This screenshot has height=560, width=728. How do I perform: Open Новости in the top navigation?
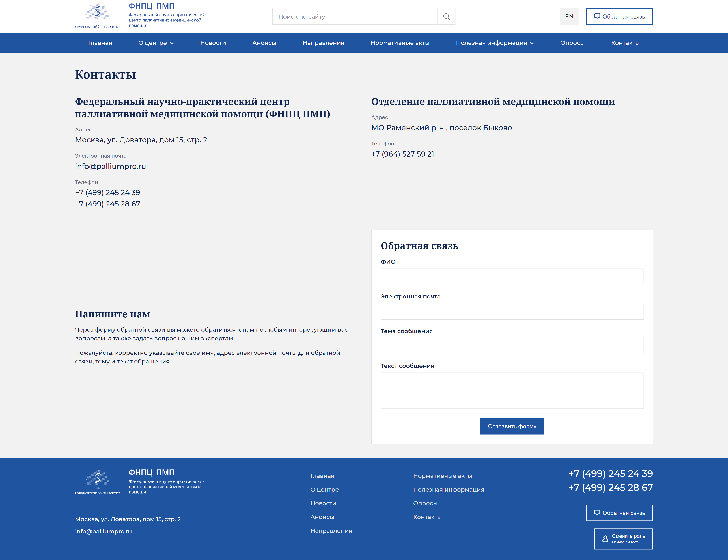coord(213,43)
